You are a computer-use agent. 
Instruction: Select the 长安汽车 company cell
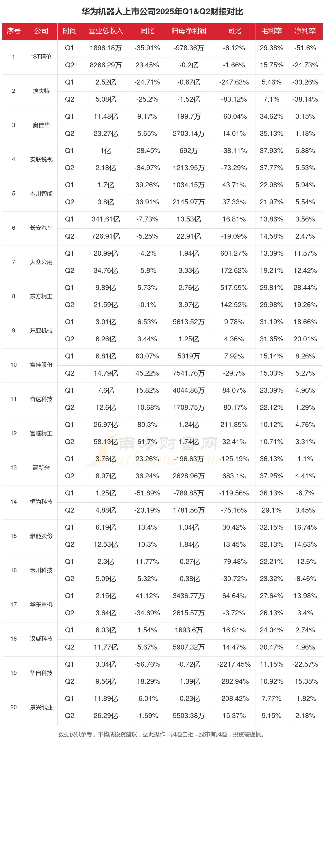41,228
